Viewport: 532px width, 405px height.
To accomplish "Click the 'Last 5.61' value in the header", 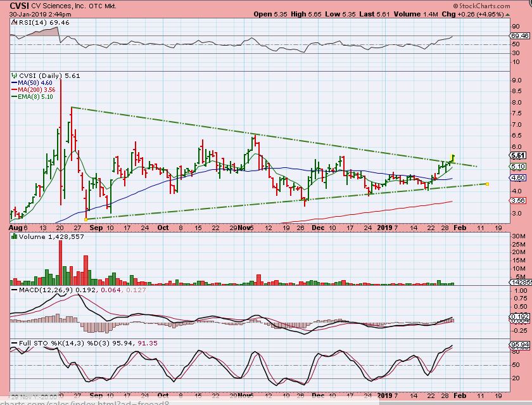I will pos(374,14).
